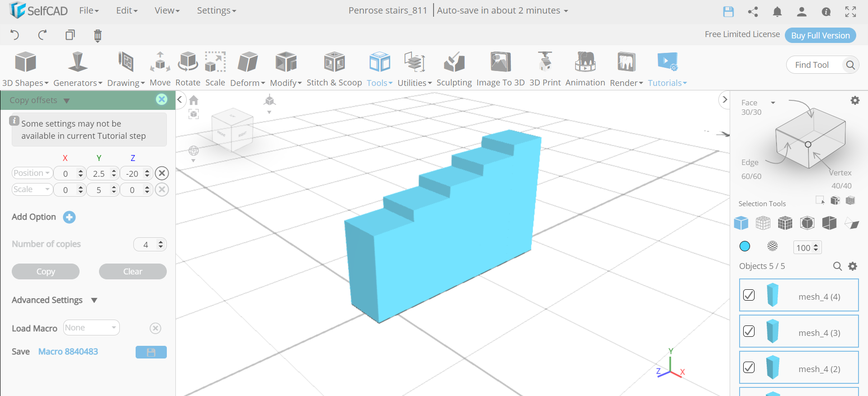Screen dimensions: 868x396
Task: Open the Drawing tools dropdown
Action: pyautogui.click(x=126, y=69)
